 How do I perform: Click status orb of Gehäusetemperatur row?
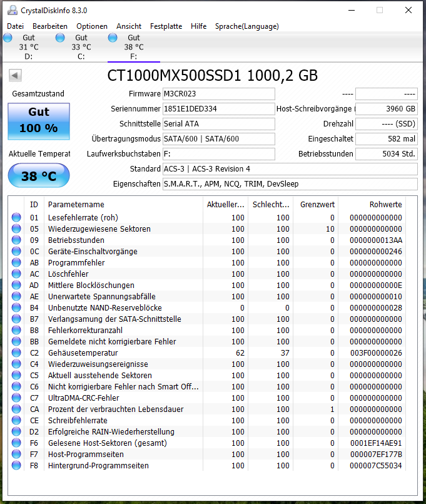[x=16, y=352]
